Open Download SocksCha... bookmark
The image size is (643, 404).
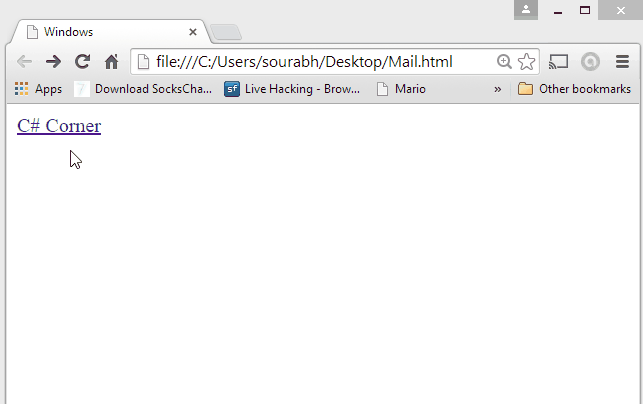click(x=143, y=89)
